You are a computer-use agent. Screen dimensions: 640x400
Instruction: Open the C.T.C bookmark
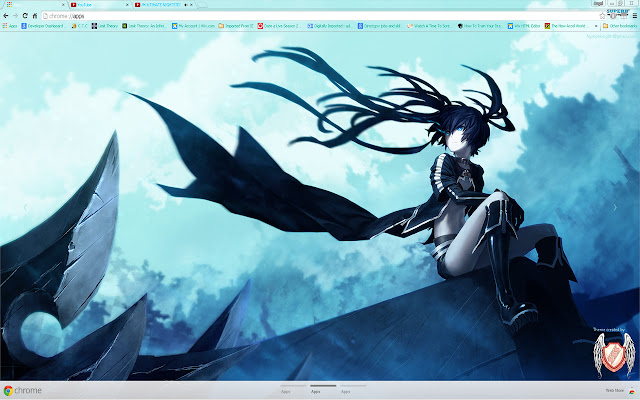[79, 26]
